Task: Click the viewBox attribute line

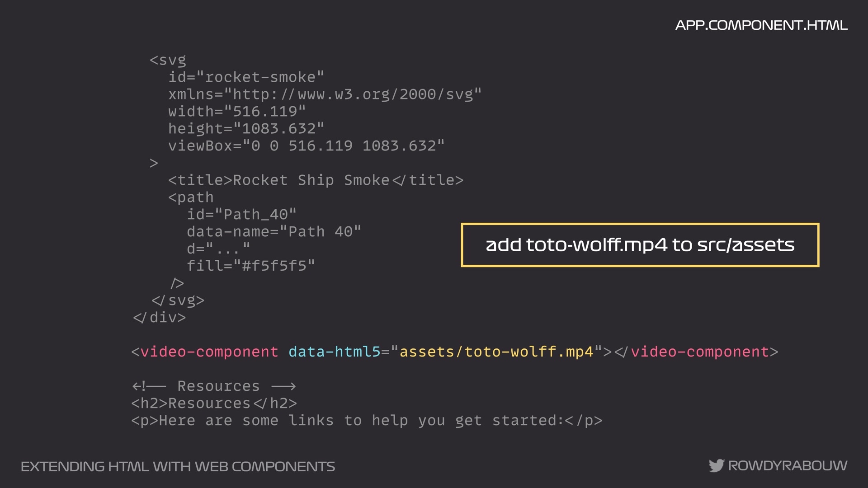Action: point(306,146)
